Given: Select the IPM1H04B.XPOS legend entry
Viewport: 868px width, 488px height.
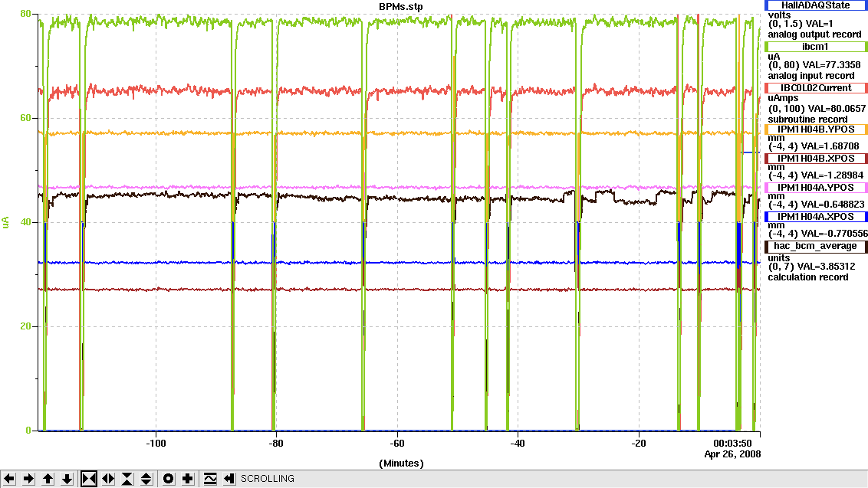Looking at the screenshot, I should pyautogui.click(x=816, y=159).
